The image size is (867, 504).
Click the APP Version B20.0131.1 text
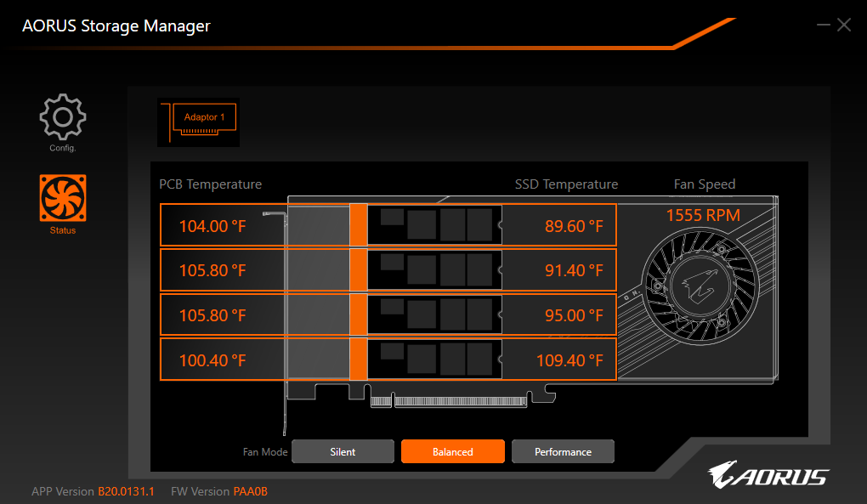pos(93,491)
